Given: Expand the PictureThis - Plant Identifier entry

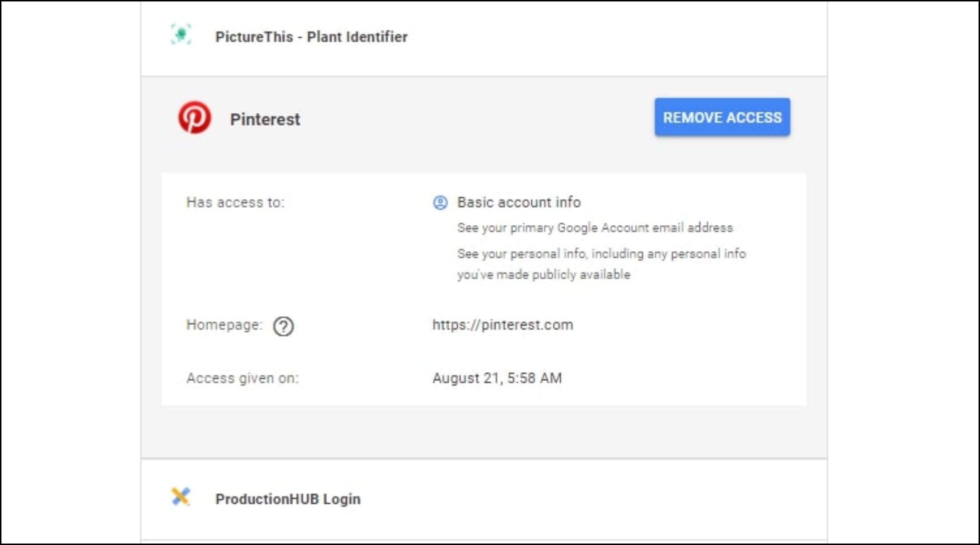Looking at the screenshot, I should pyautogui.click(x=483, y=37).
